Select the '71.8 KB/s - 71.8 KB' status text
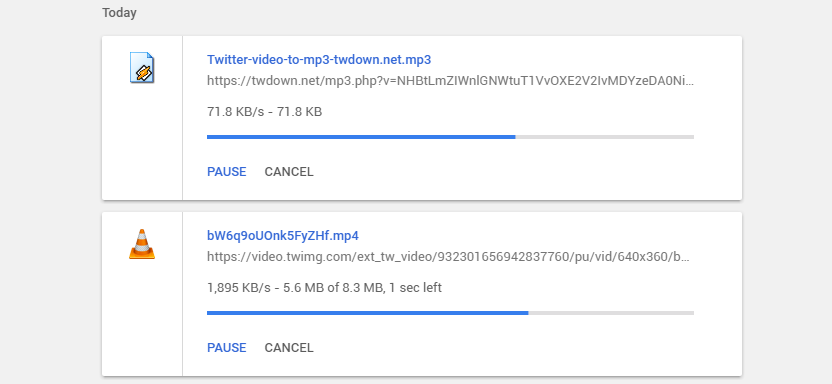 [264, 112]
